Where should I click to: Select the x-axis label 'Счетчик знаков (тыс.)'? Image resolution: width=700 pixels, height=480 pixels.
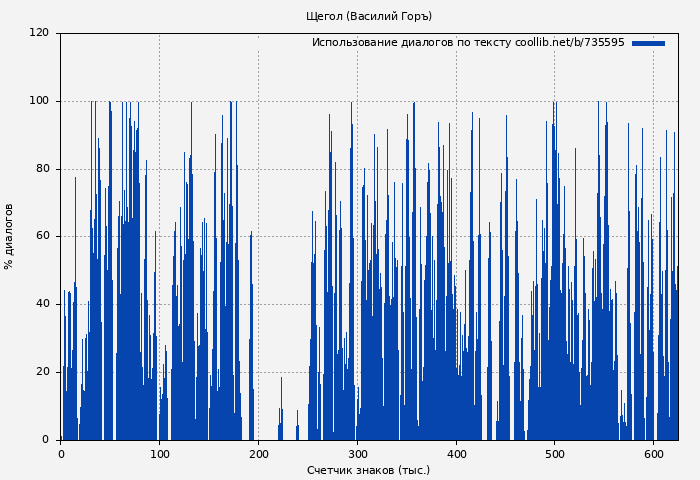click(369, 470)
